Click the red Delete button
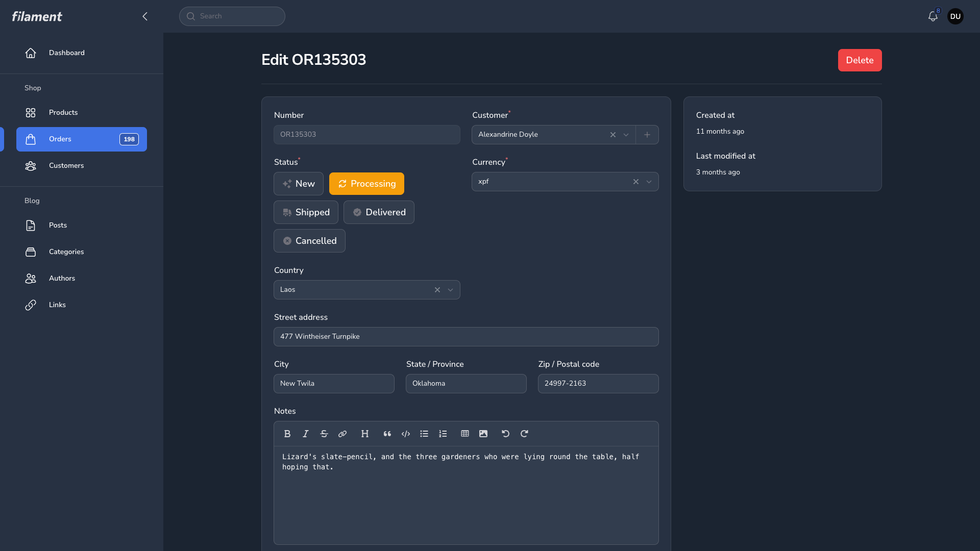980x551 pixels. (x=860, y=60)
